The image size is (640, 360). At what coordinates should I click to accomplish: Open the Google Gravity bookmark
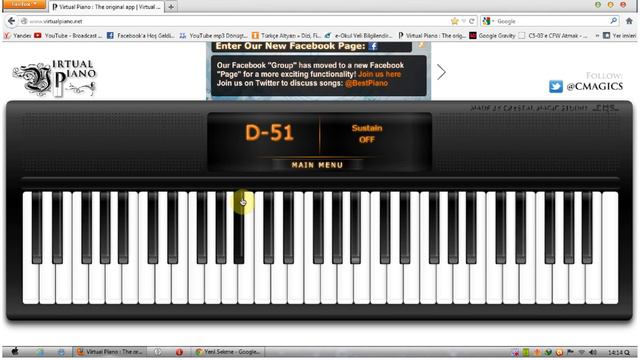pyautogui.click(x=492, y=36)
